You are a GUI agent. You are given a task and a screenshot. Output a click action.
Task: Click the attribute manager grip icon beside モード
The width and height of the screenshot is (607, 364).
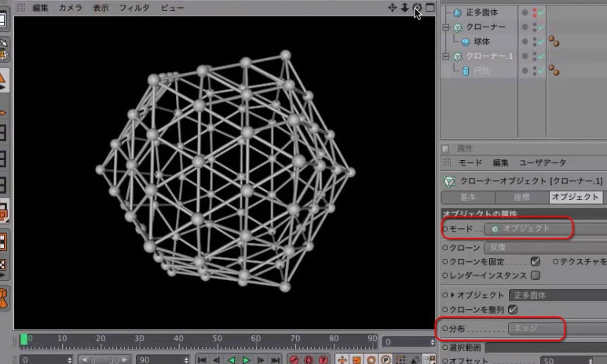point(447,163)
